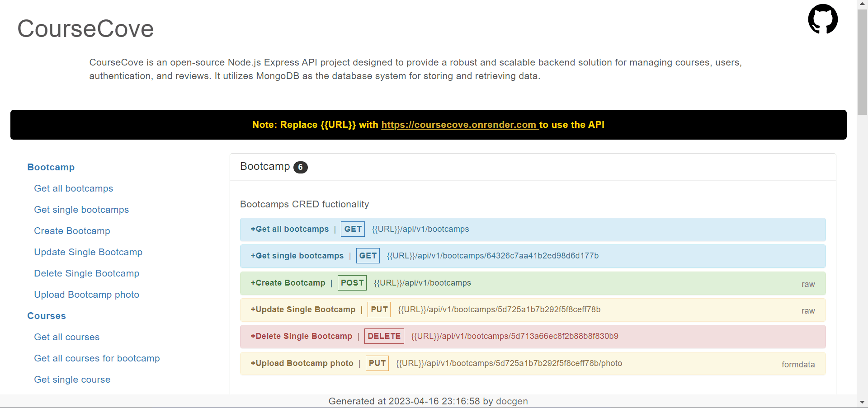
Task: Click the POST method badge
Action: click(352, 283)
